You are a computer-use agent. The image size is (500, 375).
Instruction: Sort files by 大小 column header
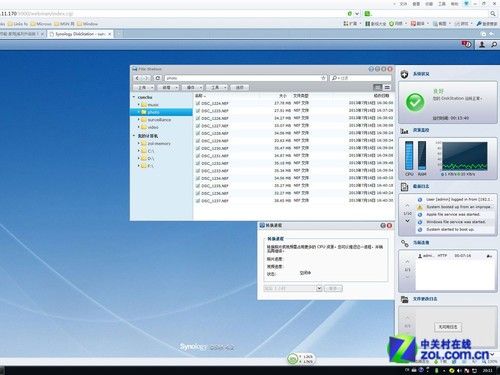[x=283, y=96]
